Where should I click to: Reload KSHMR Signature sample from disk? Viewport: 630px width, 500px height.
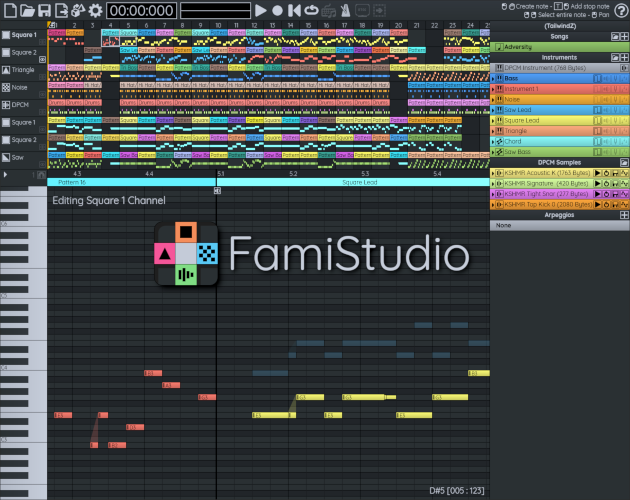point(606,183)
